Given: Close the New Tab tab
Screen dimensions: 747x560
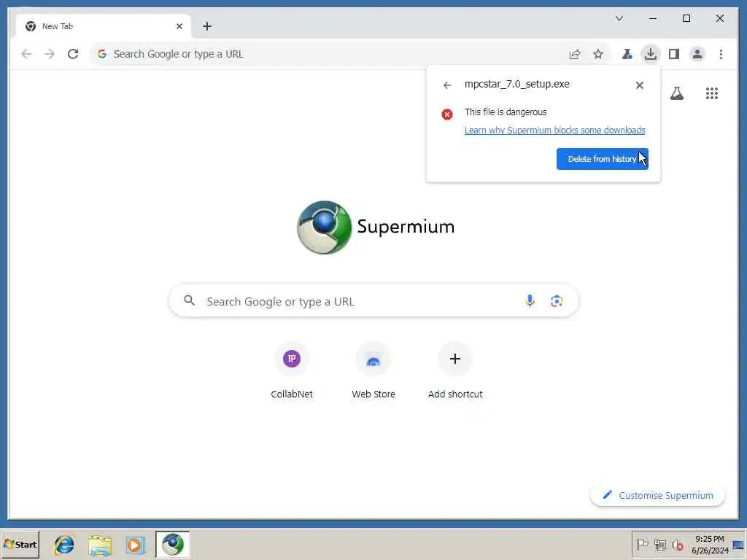Looking at the screenshot, I should pyautogui.click(x=179, y=26).
